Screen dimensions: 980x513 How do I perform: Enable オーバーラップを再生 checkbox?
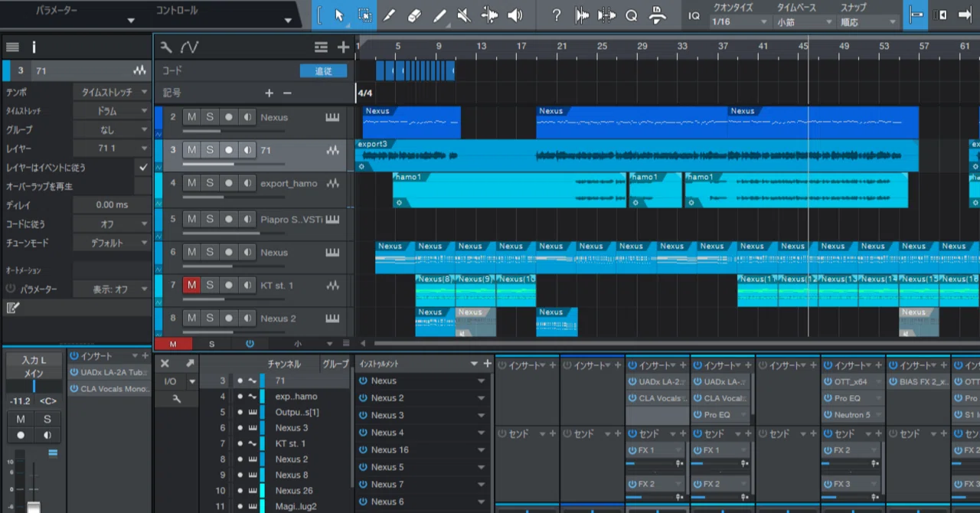(142, 186)
